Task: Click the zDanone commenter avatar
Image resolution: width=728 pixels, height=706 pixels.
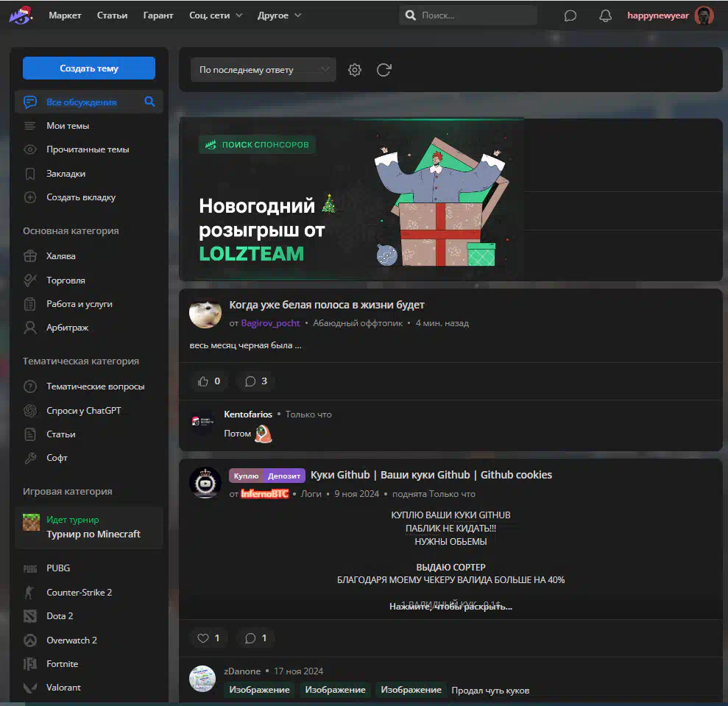Action: [202, 679]
